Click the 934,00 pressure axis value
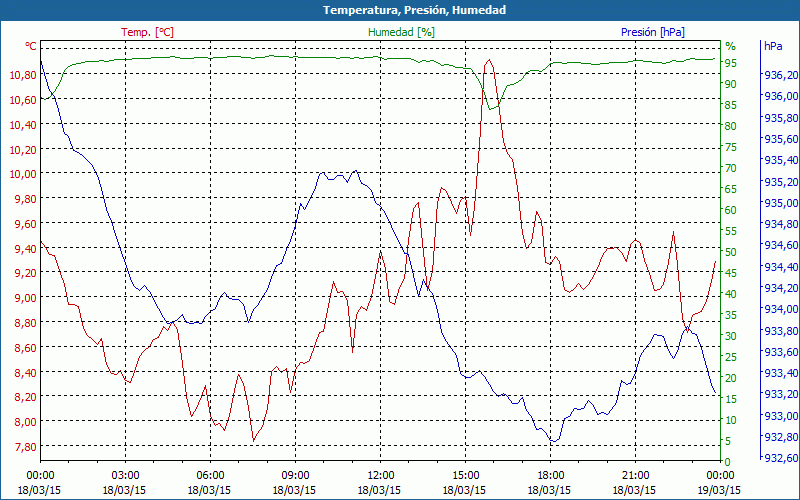 pyautogui.click(x=781, y=309)
